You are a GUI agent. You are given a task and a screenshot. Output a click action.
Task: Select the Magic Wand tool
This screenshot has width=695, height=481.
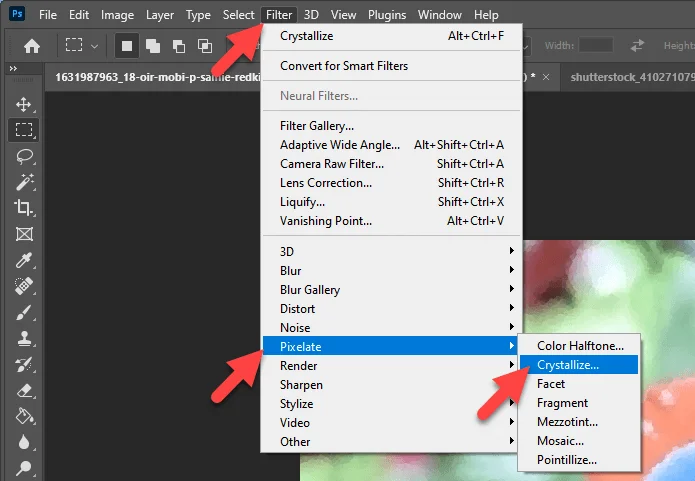(24, 182)
